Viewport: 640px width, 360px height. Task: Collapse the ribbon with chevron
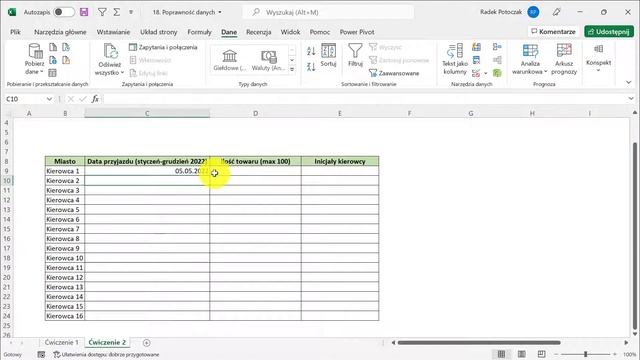629,82
